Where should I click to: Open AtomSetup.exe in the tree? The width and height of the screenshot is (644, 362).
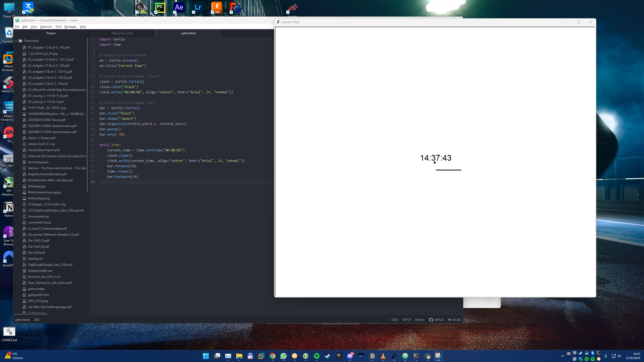pos(38,162)
